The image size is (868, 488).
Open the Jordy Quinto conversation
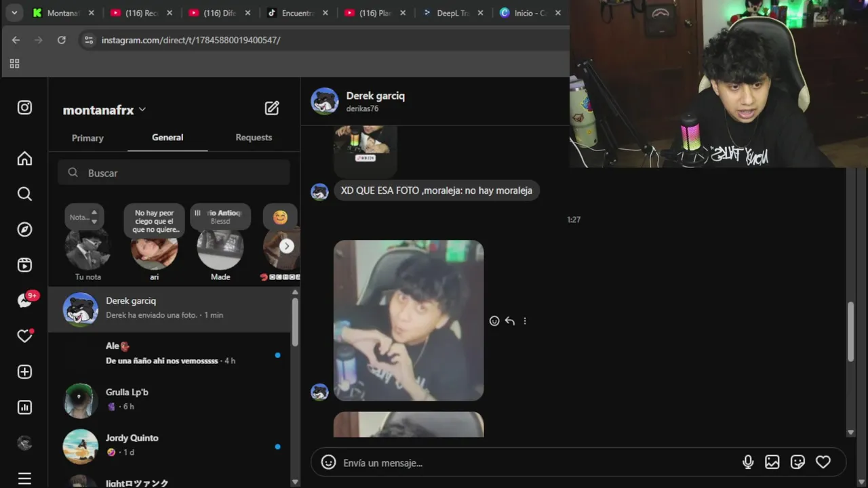170,446
